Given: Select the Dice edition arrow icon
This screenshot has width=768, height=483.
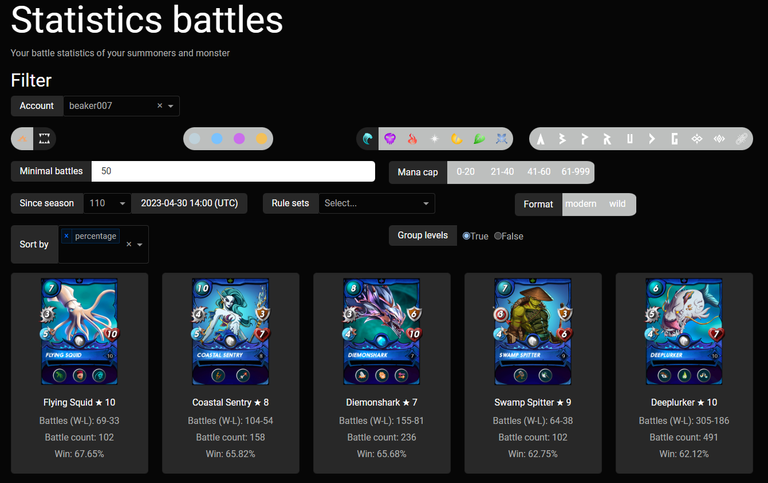Looking at the screenshot, I should tap(652, 139).
